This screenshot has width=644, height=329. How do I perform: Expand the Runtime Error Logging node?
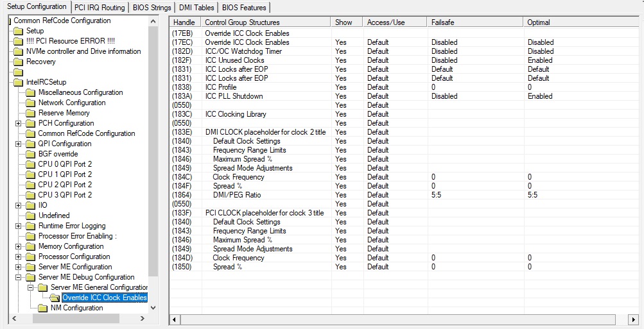[18, 226]
